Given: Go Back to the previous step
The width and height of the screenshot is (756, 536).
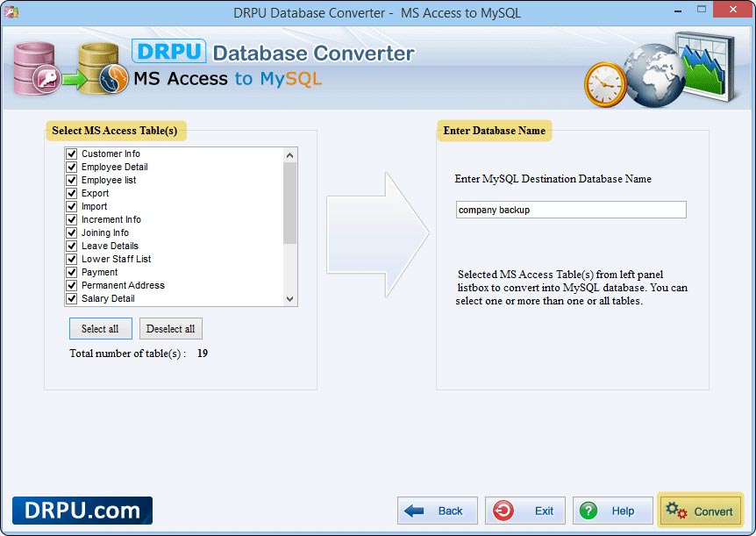Looking at the screenshot, I should point(438,511).
